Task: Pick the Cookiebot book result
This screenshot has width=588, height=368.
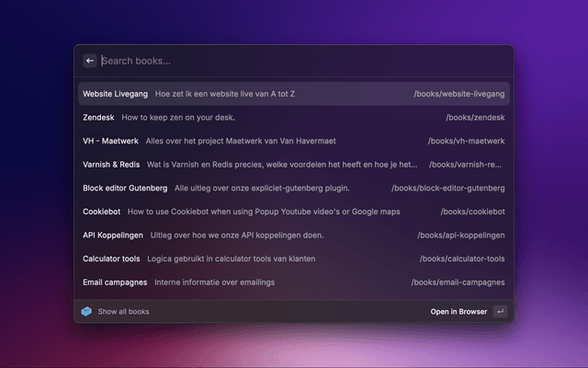Action: [x=101, y=212]
